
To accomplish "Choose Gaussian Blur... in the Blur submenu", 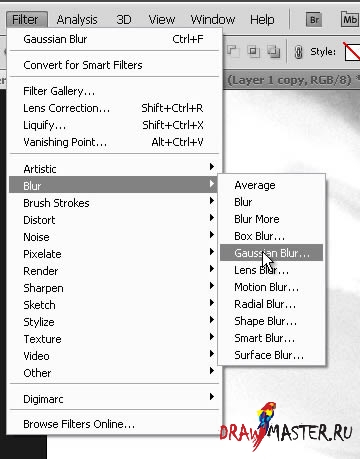I will pyautogui.click(x=271, y=253).
